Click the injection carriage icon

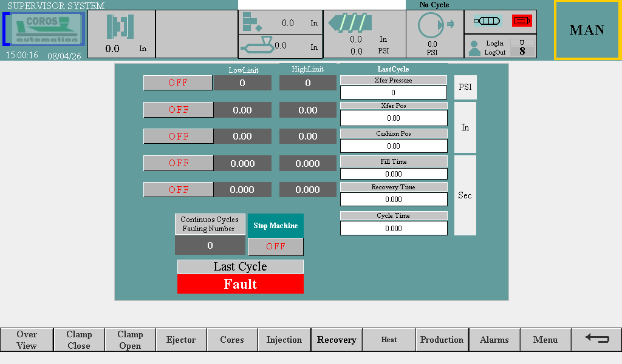tap(256, 46)
